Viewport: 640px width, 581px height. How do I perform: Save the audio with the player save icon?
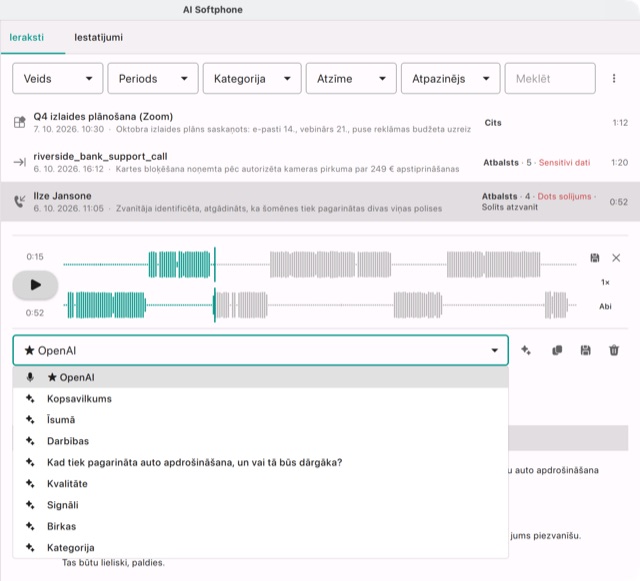coord(595,258)
